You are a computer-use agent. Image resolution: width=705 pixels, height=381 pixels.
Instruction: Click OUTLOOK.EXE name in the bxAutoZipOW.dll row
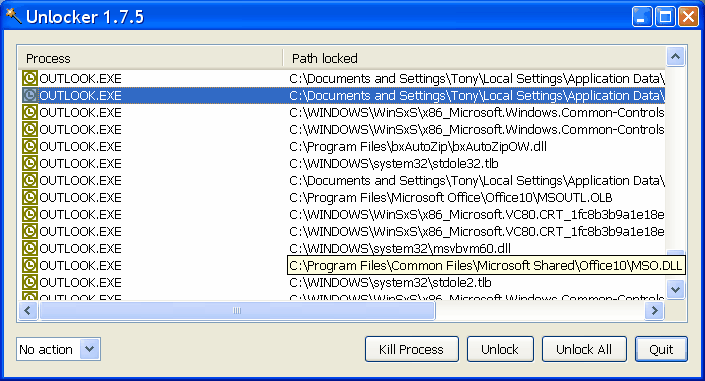click(80, 147)
